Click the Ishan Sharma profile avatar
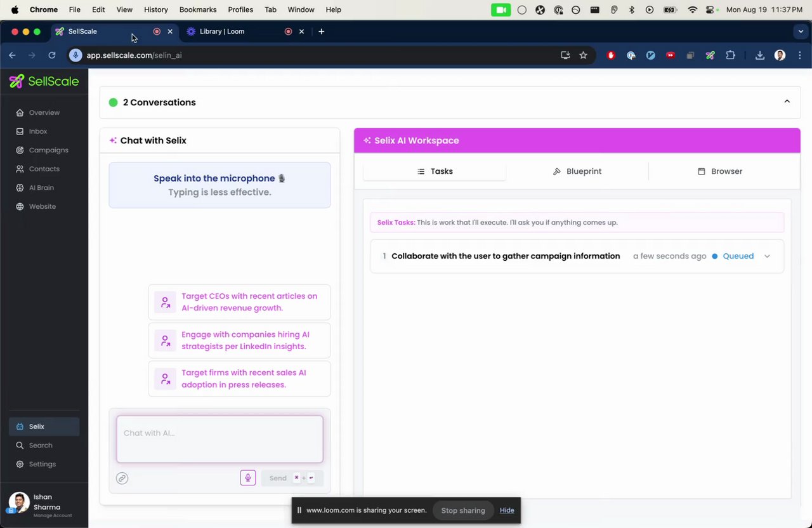This screenshot has height=528, width=812. pyautogui.click(x=19, y=503)
